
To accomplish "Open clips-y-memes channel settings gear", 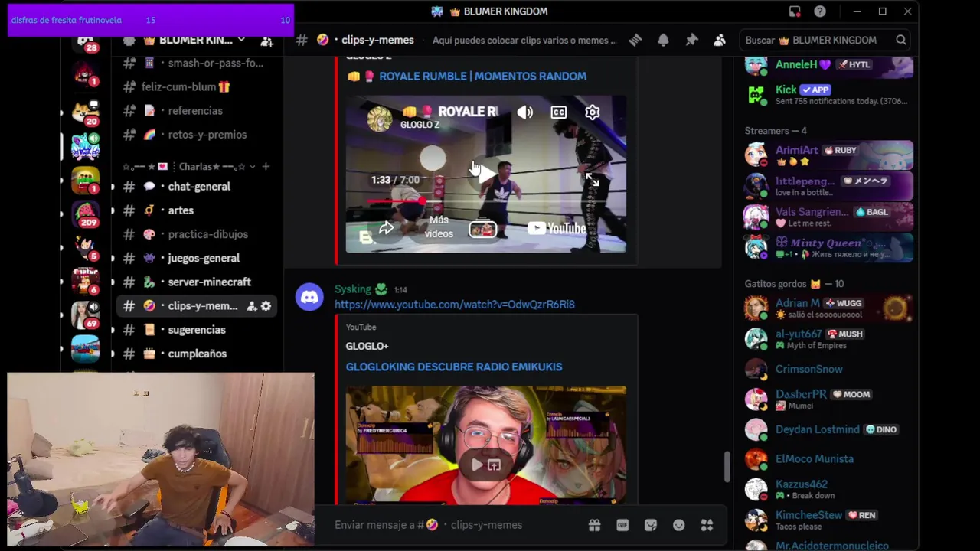I will pyautogui.click(x=266, y=306).
